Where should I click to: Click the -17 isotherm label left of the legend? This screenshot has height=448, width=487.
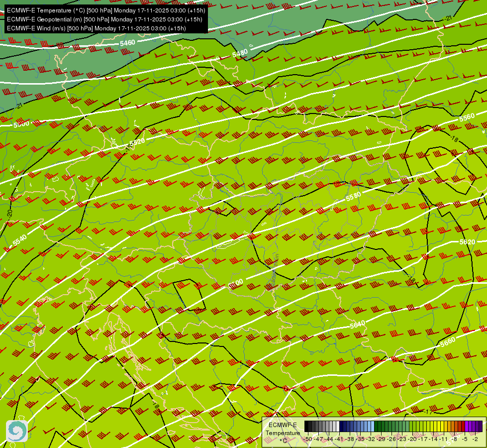428,412
